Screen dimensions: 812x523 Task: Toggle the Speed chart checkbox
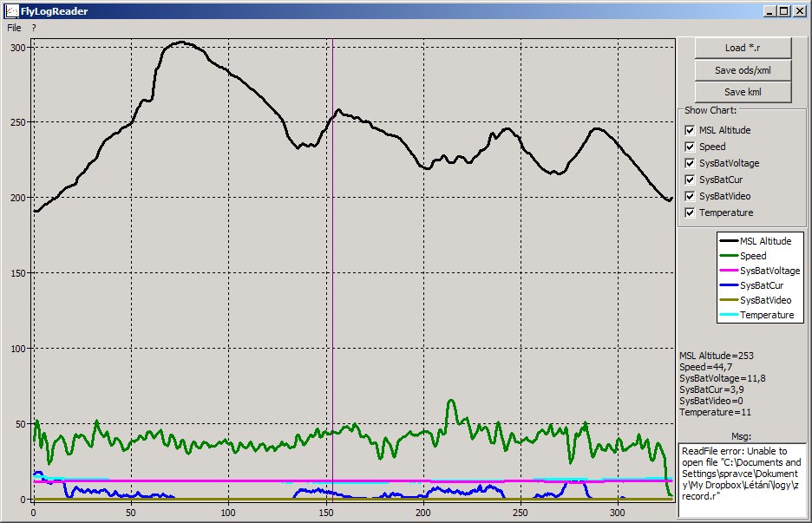[x=690, y=147]
